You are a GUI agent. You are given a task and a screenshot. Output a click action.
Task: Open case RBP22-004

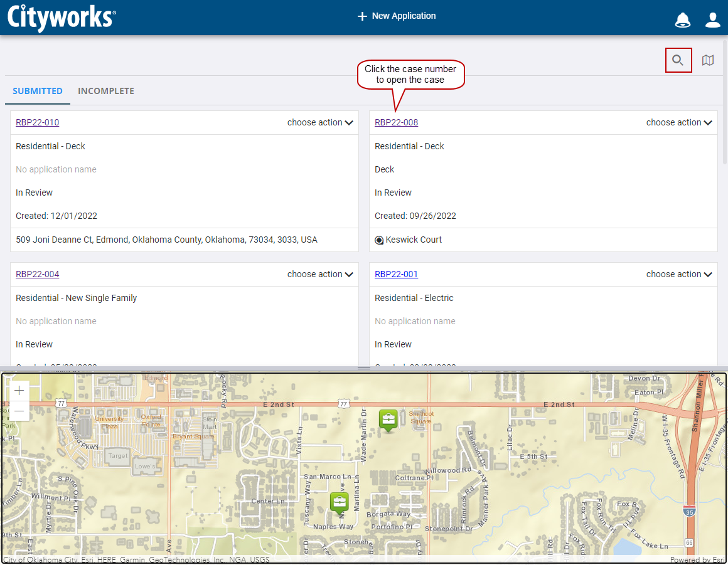[38, 274]
